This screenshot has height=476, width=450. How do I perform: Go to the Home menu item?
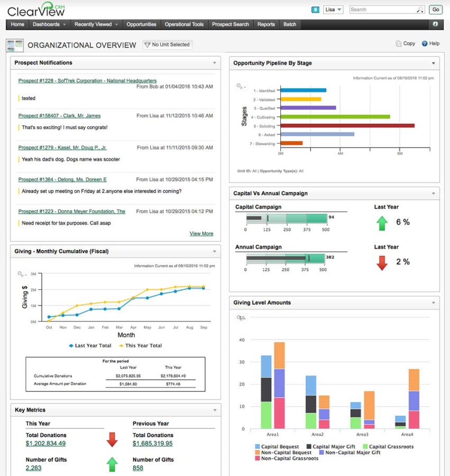tap(17, 24)
